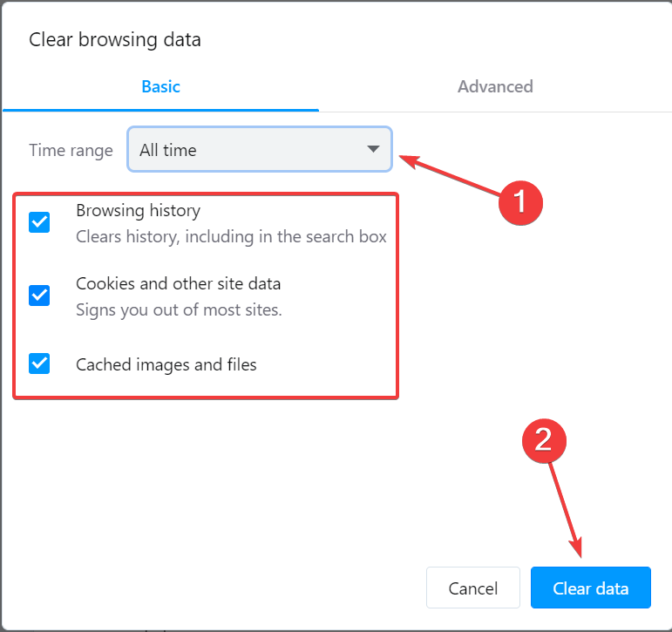
Task: Untick Cached images and files checkbox
Action: point(39,364)
